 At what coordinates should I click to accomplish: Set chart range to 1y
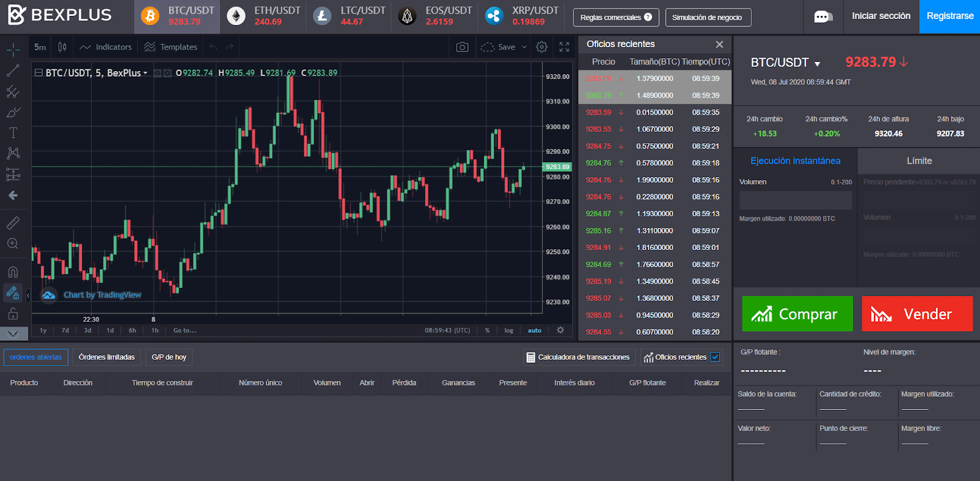click(43, 330)
